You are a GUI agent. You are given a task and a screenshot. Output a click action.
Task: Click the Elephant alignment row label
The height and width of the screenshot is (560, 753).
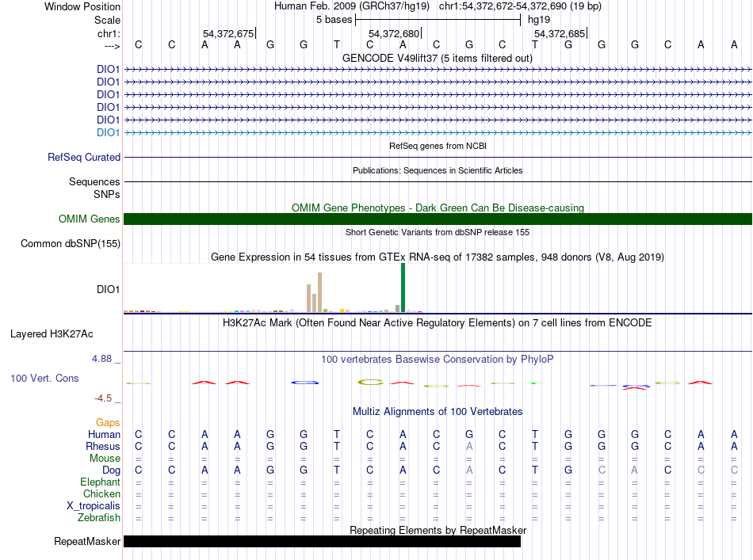coord(100,482)
